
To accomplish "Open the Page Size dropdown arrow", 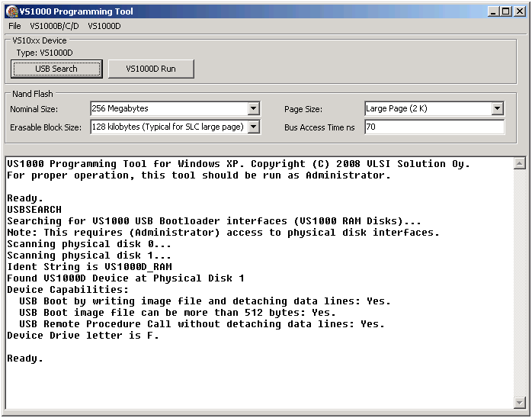I will 498,109.
